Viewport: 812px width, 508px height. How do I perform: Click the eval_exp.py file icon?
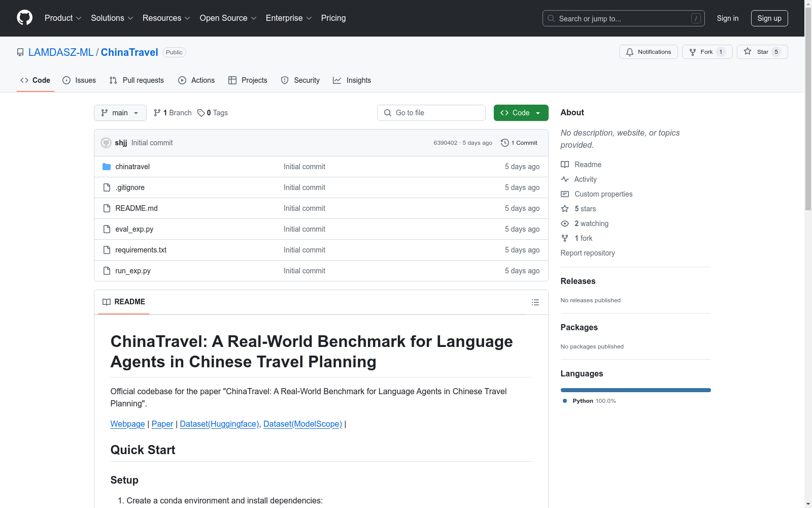pyautogui.click(x=107, y=229)
